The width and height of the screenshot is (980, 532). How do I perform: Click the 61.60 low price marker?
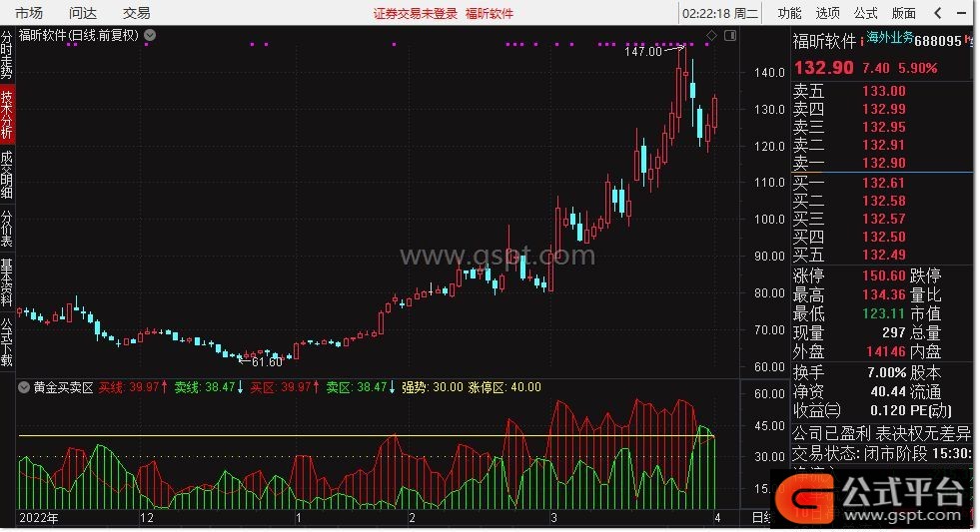click(x=267, y=362)
